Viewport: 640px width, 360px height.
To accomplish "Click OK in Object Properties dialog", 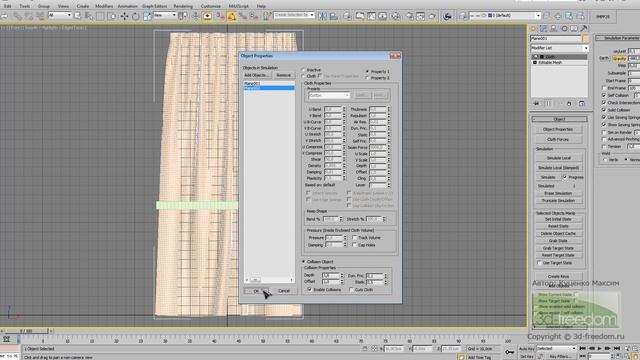I will click(x=257, y=291).
